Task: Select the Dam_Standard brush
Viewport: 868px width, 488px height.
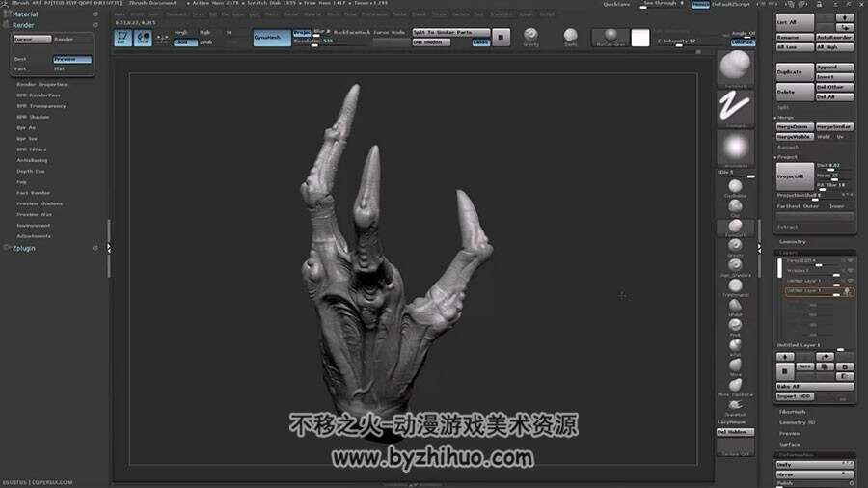Action: tap(735, 265)
